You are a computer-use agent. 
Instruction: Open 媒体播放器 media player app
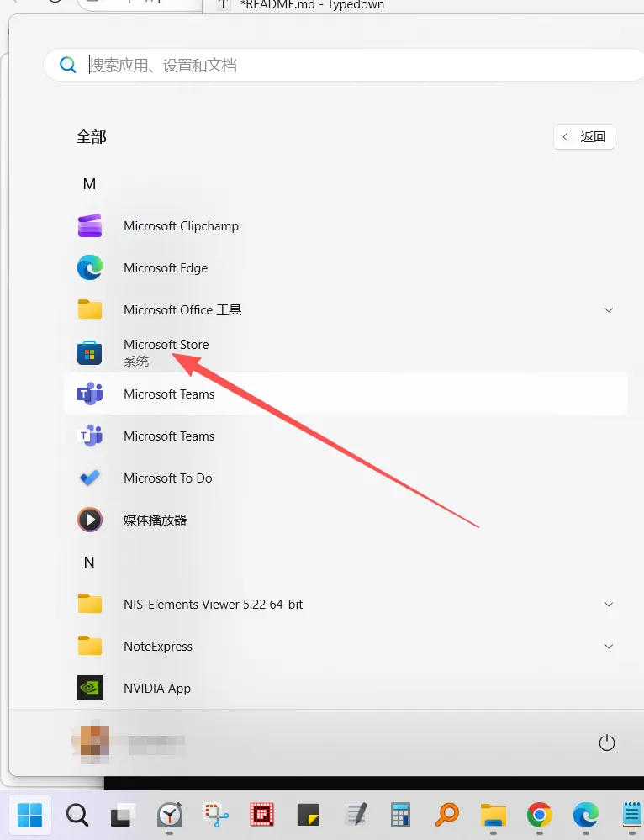pos(346,520)
